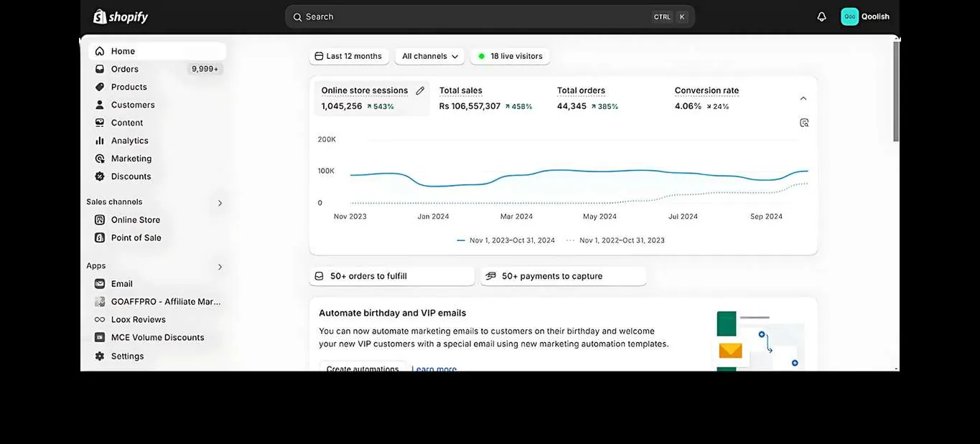Click Create automations button
Screen dimensions: 980x444
tap(363, 368)
